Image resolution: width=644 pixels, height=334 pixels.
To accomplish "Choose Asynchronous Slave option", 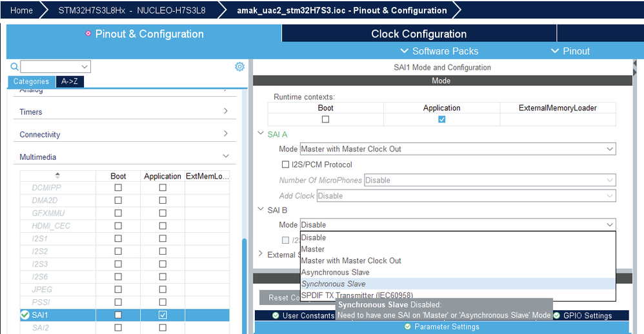I will (458, 272).
